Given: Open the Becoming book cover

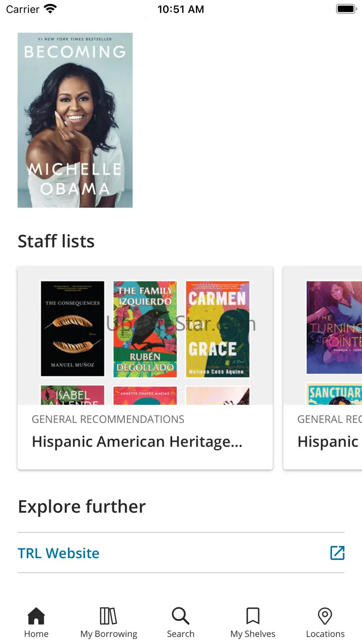Looking at the screenshot, I should pyautogui.click(x=75, y=120).
